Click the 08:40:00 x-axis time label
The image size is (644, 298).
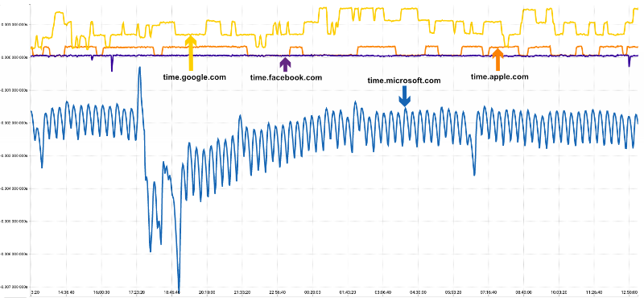tap(523, 293)
